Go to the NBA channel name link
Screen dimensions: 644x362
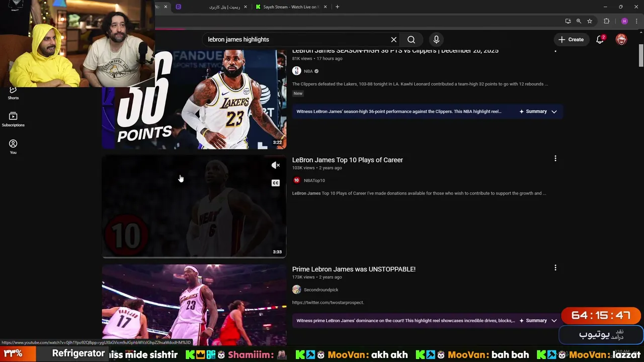coord(308,71)
